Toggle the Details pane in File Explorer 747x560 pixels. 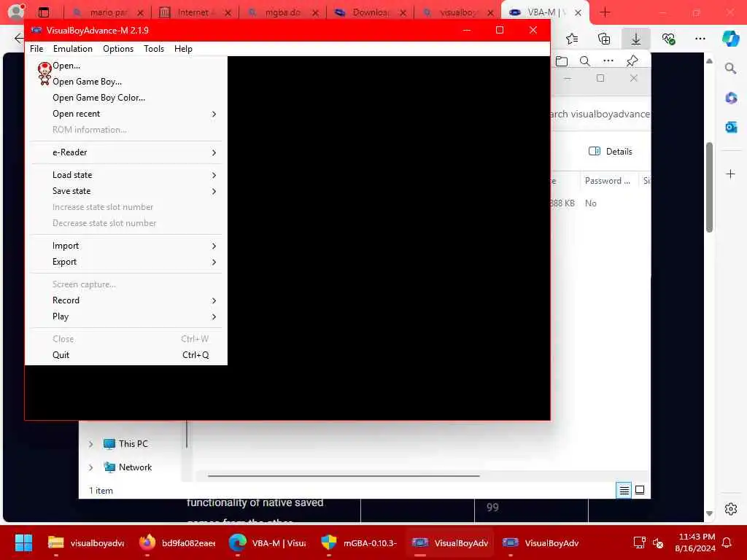pyautogui.click(x=611, y=152)
